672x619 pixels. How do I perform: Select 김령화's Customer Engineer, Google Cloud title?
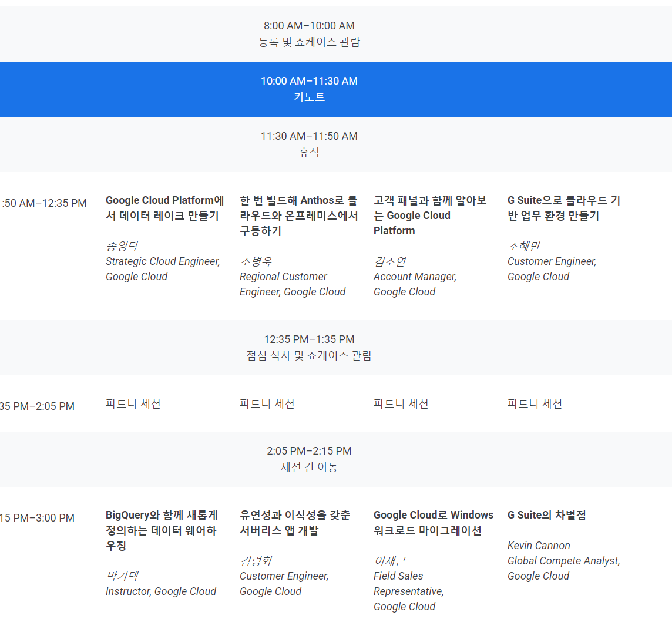coord(284,584)
